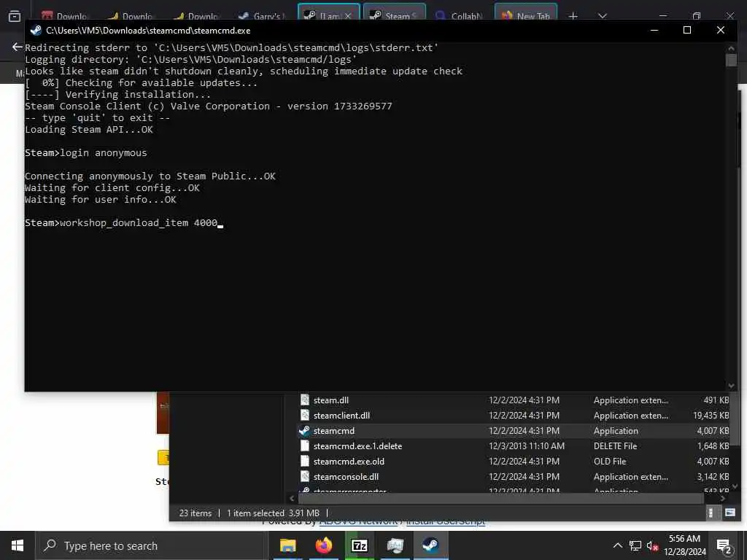Switch Explorer to details view
The width and height of the screenshot is (747, 560).
click(711, 513)
